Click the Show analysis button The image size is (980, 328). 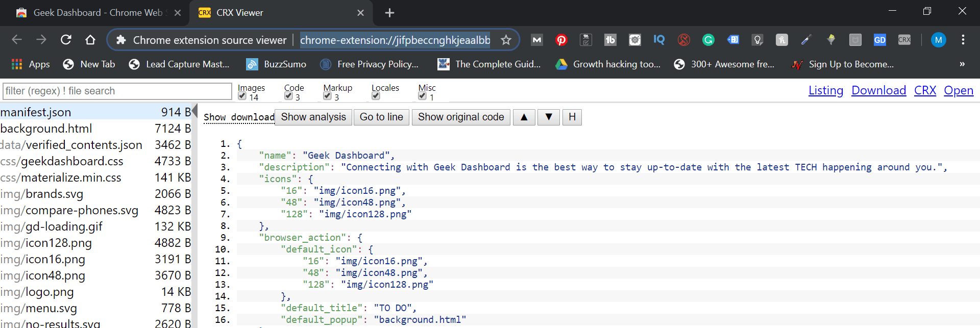click(313, 117)
